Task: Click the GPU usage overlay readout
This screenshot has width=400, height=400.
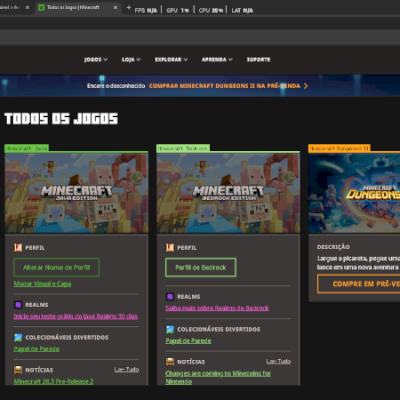Action: point(178,10)
